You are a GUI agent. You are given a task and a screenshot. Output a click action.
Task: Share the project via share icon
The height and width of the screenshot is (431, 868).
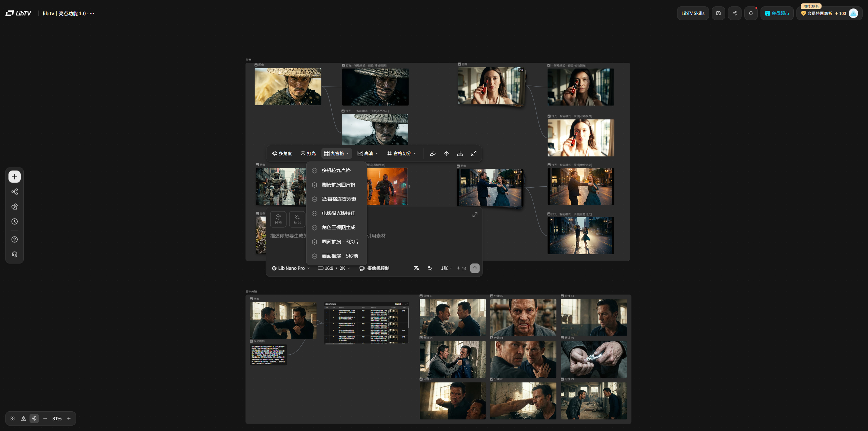pyautogui.click(x=734, y=13)
